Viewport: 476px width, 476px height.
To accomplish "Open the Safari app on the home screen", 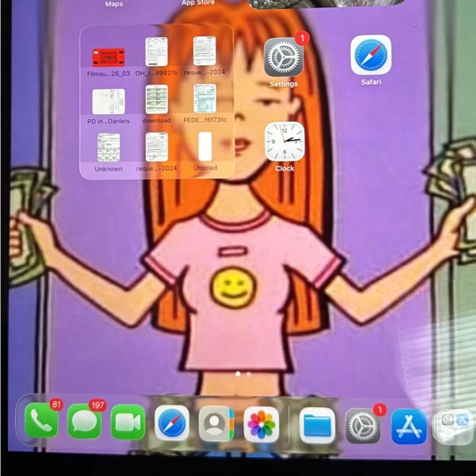I will pyautogui.click(x=371, y=55).
